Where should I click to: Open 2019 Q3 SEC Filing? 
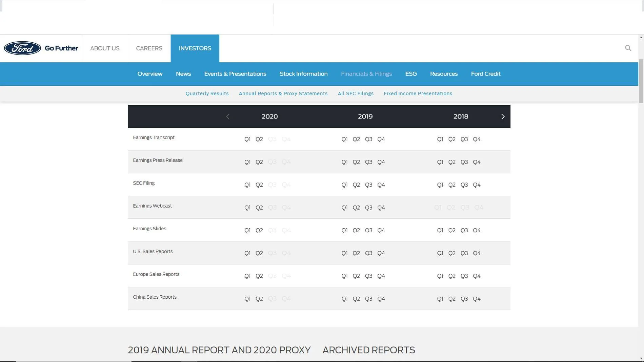pos(369,185)
